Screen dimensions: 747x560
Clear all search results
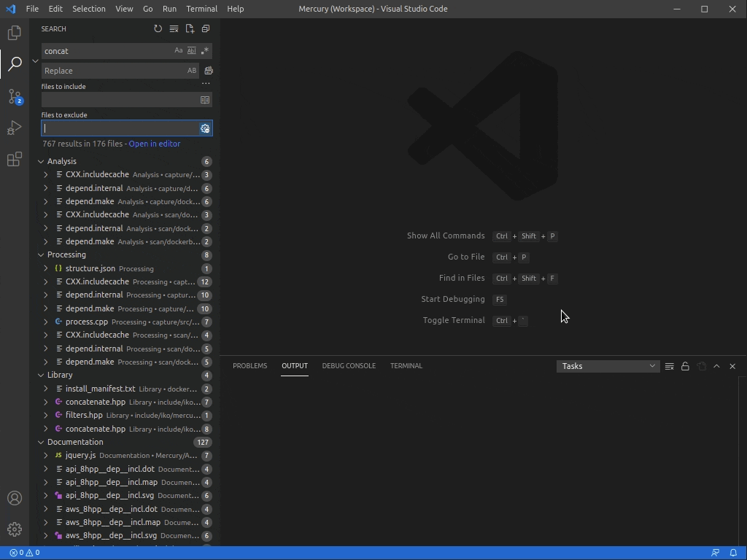(x=174, y=28)
